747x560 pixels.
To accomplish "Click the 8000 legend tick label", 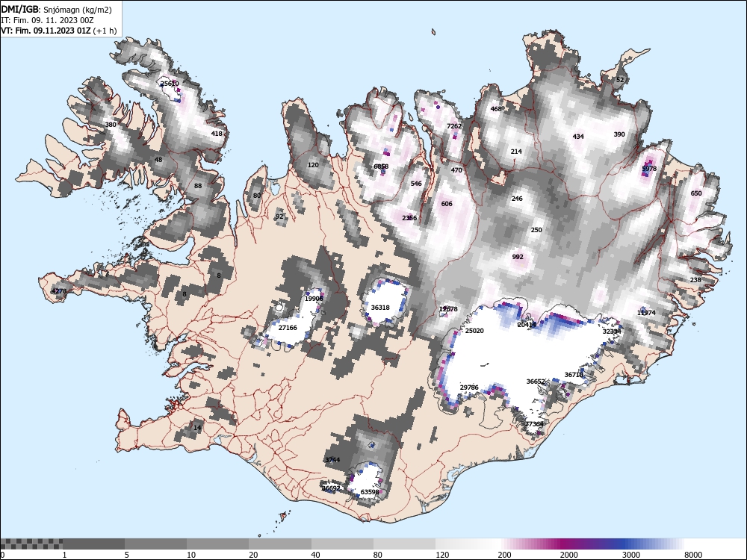I will click(x=693, y=555).
